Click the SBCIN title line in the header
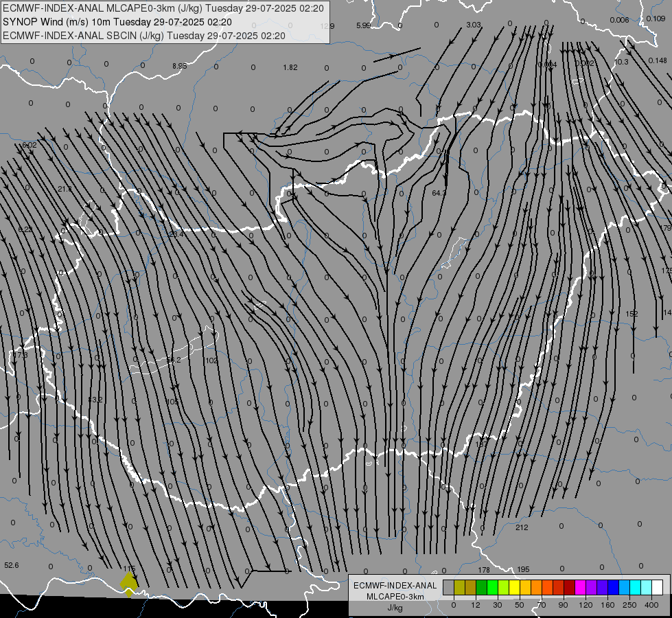The height and width of the screenshot is (618, 672). pos(144,36)
